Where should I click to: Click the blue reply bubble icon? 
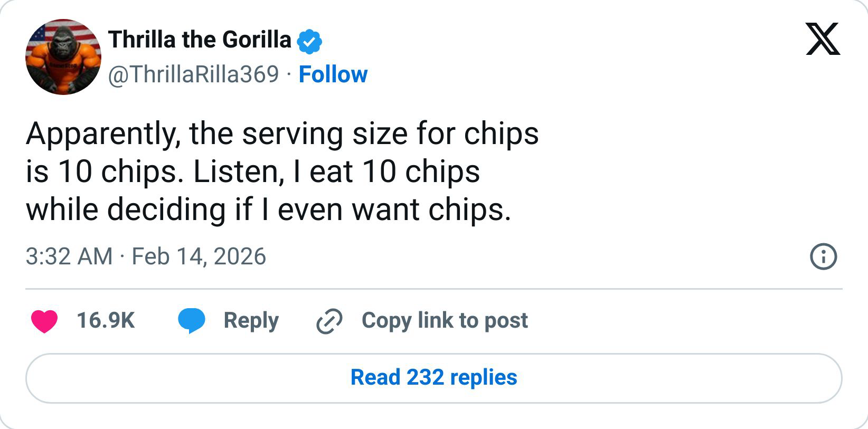pos(192,320)
